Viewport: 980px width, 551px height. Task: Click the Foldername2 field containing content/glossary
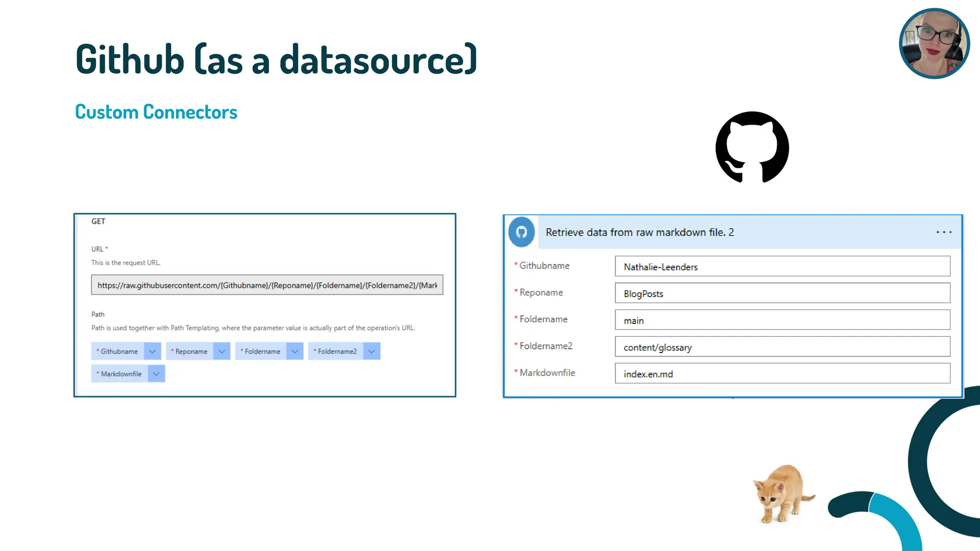(x=782, y=347)
